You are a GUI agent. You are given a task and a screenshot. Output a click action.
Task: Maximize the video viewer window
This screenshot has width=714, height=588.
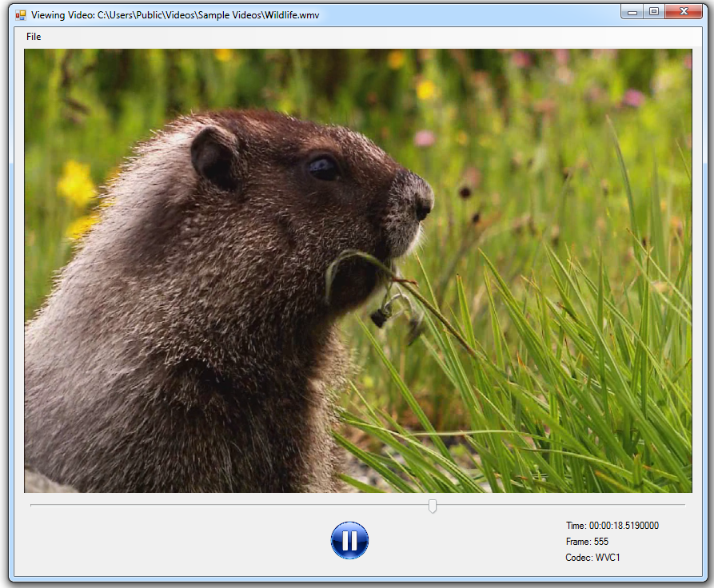[x=654, y=12]
